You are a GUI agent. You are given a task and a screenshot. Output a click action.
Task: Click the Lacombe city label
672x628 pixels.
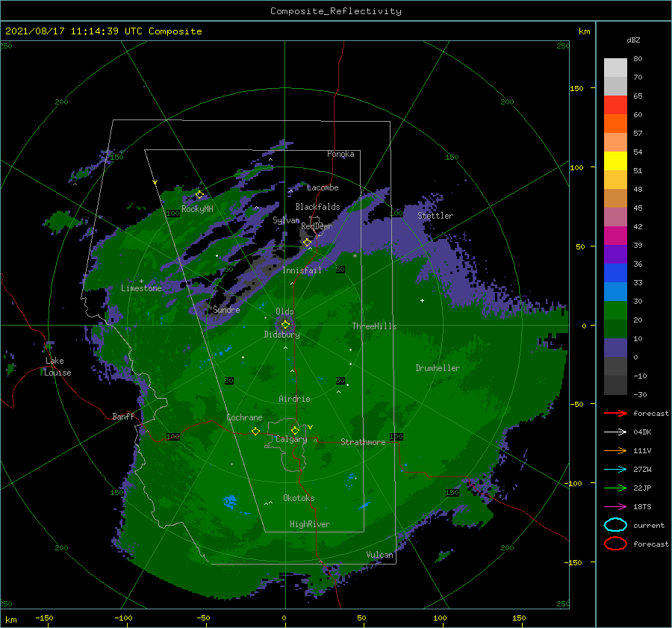pyautogui.click(x=323, y=187)
